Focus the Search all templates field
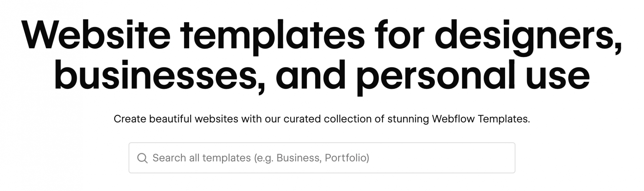Viewport: 644px width, 191px height. tap(322, 158)
